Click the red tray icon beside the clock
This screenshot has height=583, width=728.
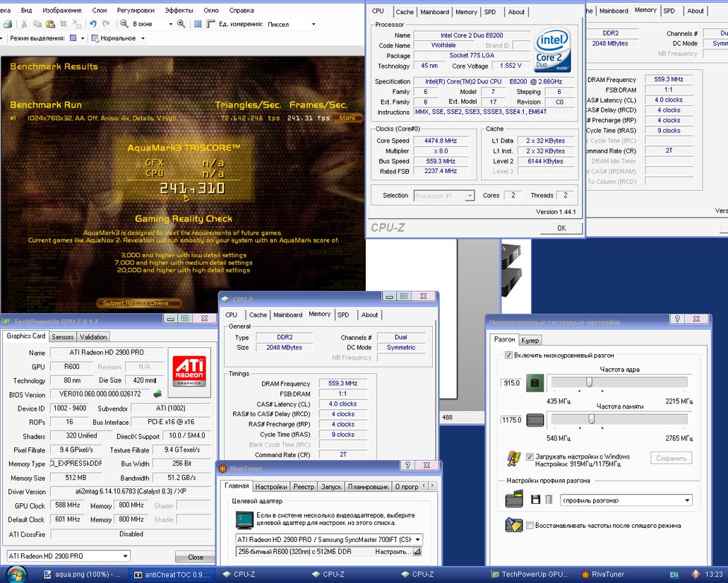click(x=696, y=575)
